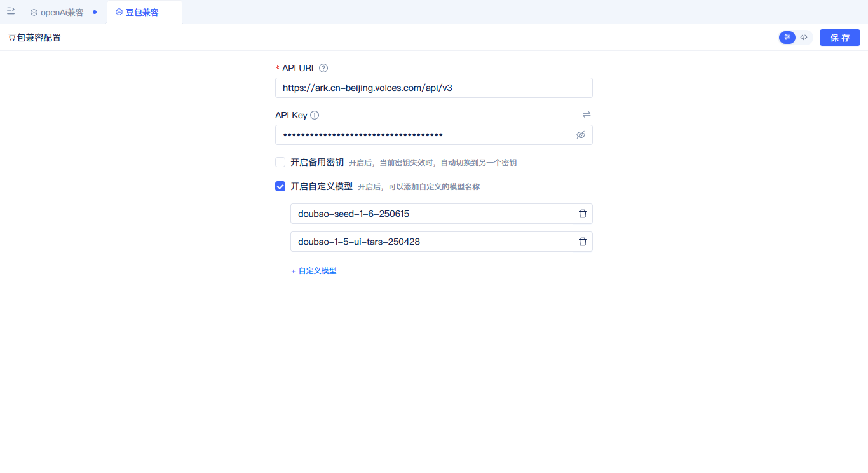Click the swap icon above API Key
This screenshot has width=868, height=473.
587,114
